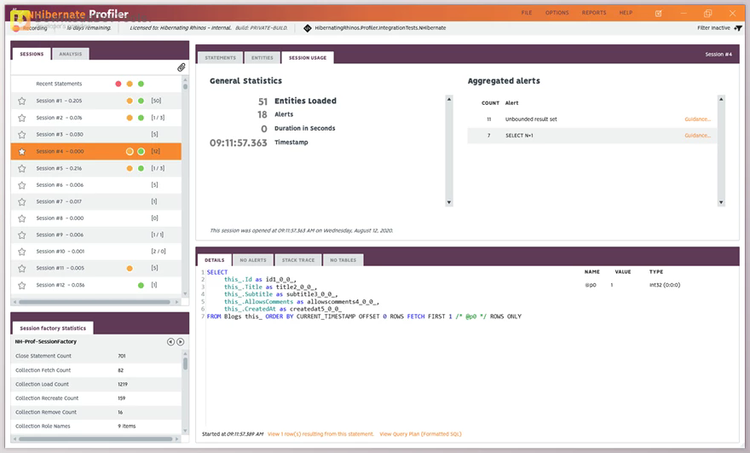Select the DETAILS tab
The width and height of the screenshot is (750, 453).
point(214,260)
